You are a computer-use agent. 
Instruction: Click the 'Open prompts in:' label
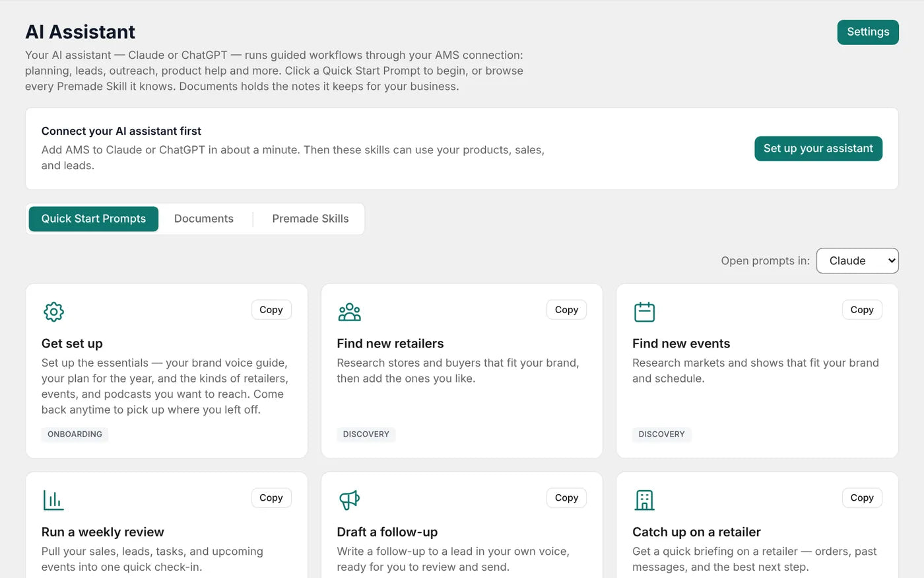766,261
